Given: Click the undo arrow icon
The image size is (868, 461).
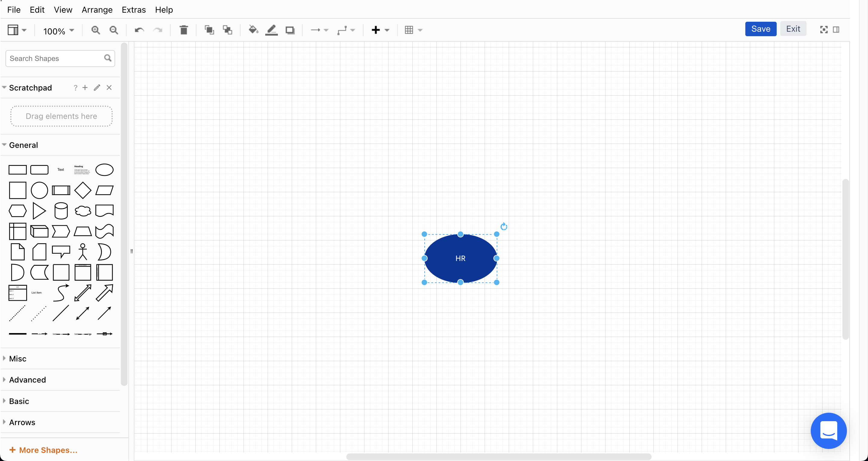Looking at the screenshot, I should (x=139, y=30).
